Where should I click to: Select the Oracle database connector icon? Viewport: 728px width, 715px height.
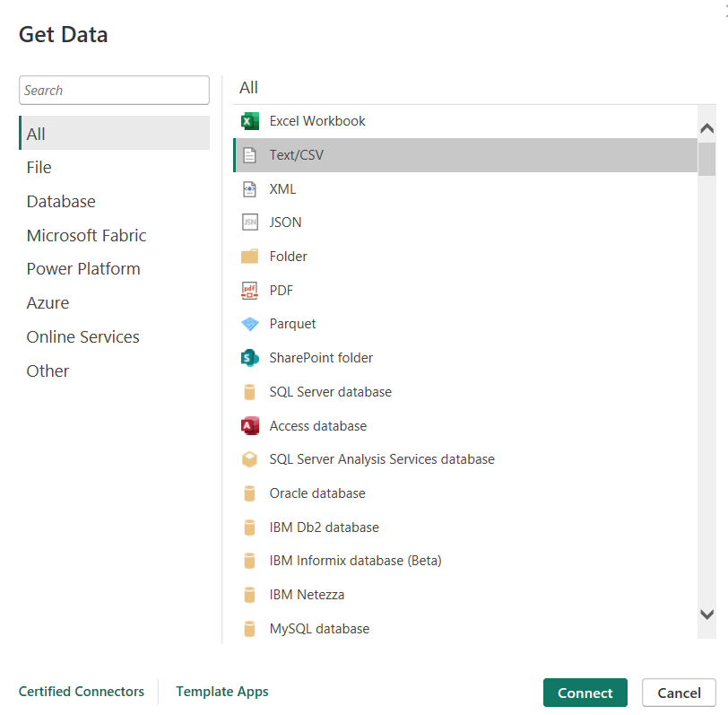tap(250, 493)
